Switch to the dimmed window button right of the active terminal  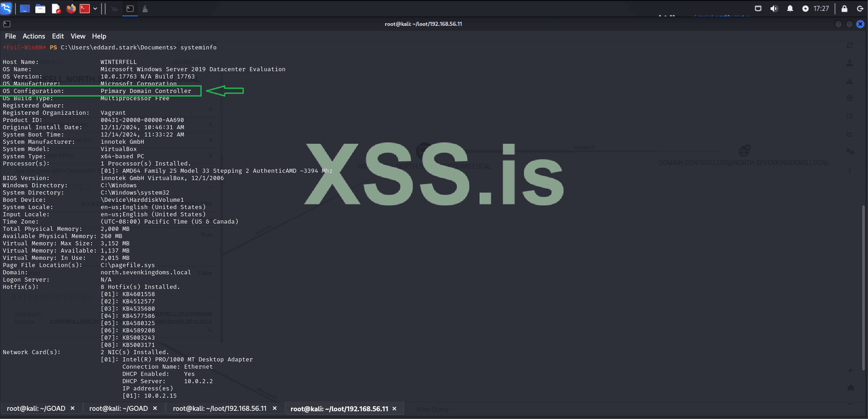click(145, 9)
